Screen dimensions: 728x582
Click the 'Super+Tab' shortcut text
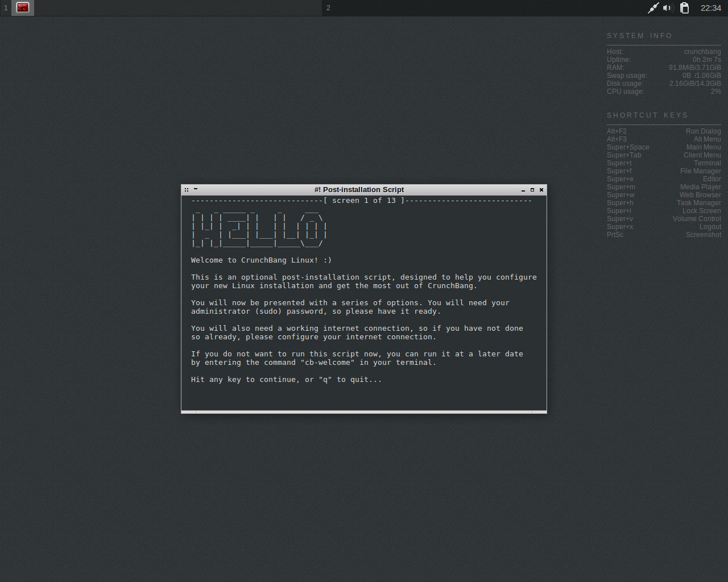[624, 155]
